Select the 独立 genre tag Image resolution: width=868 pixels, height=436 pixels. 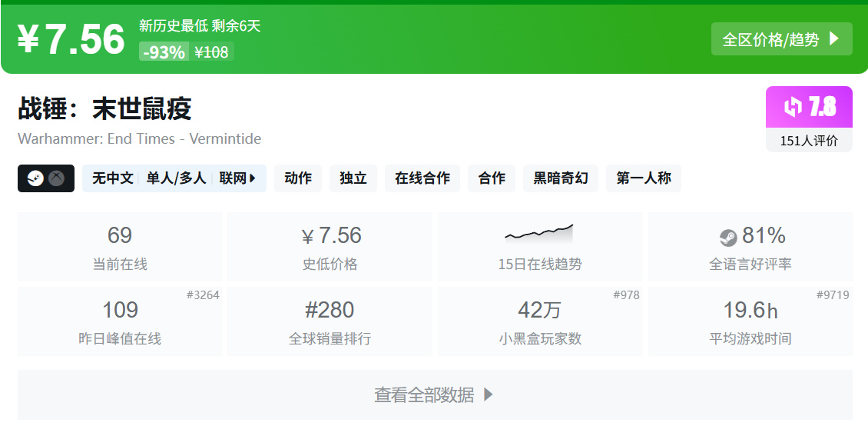click(353, 178)
